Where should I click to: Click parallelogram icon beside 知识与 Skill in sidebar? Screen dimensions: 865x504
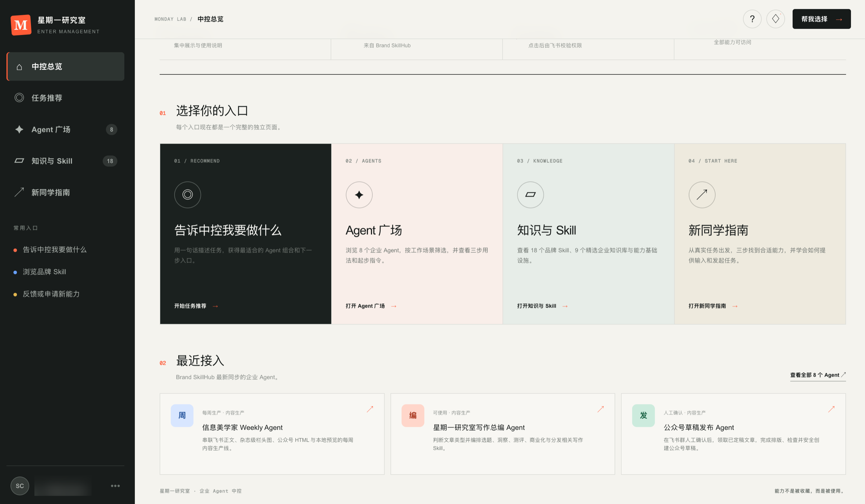(19, 161)
